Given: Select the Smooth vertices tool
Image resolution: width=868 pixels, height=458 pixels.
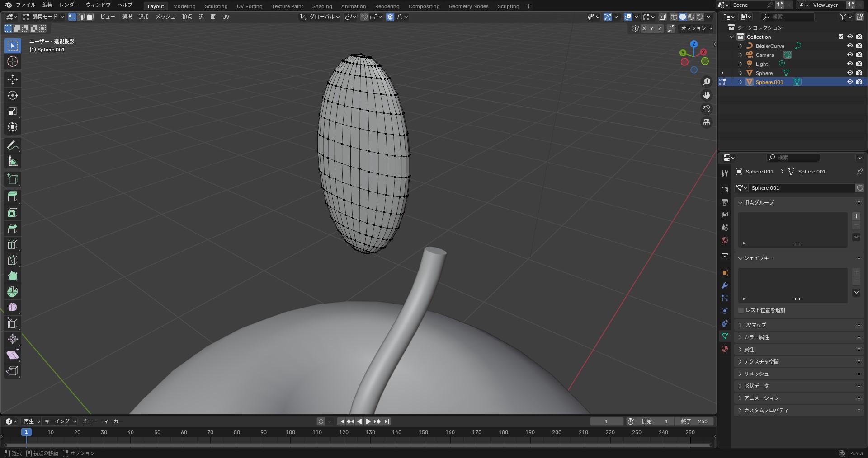Looking at the screenshot, I should (13, 308).
